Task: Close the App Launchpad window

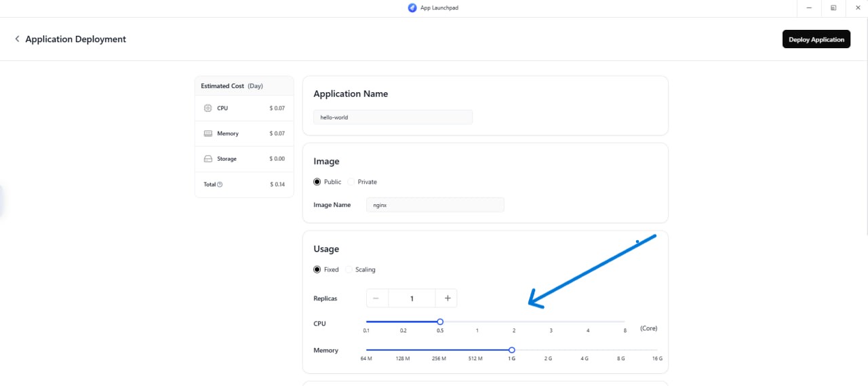Action: 857,8
